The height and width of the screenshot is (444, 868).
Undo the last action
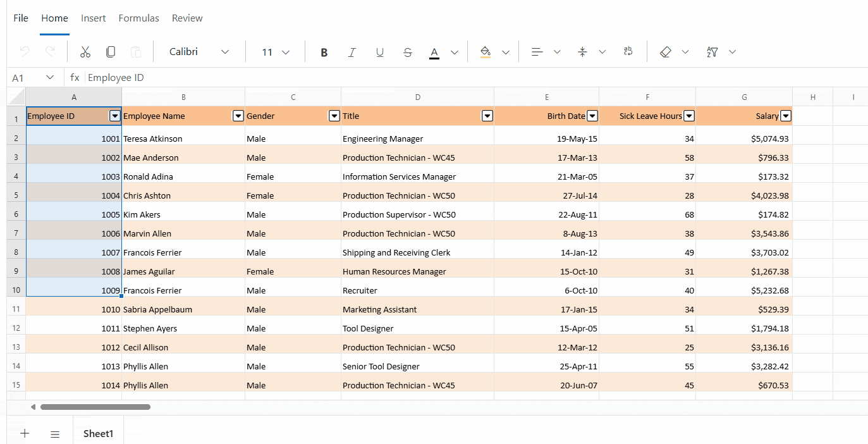pyautogui.click(x=25, y=52)
